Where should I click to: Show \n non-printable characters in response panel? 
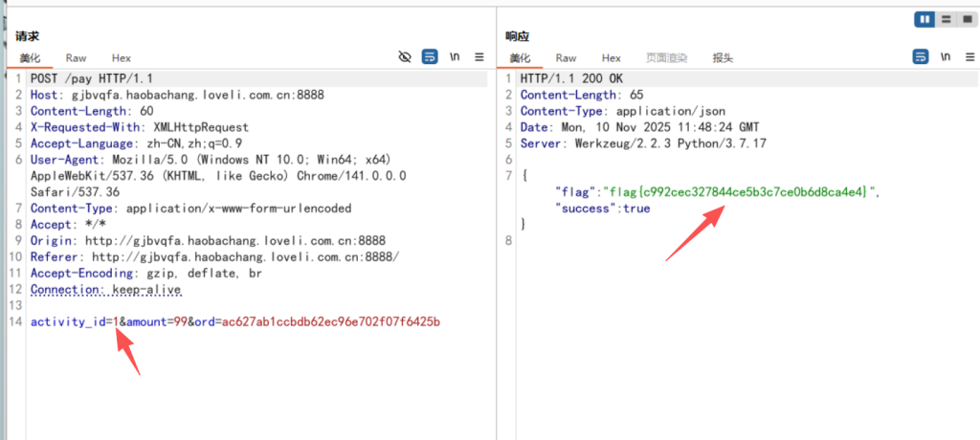pos(945,57)
